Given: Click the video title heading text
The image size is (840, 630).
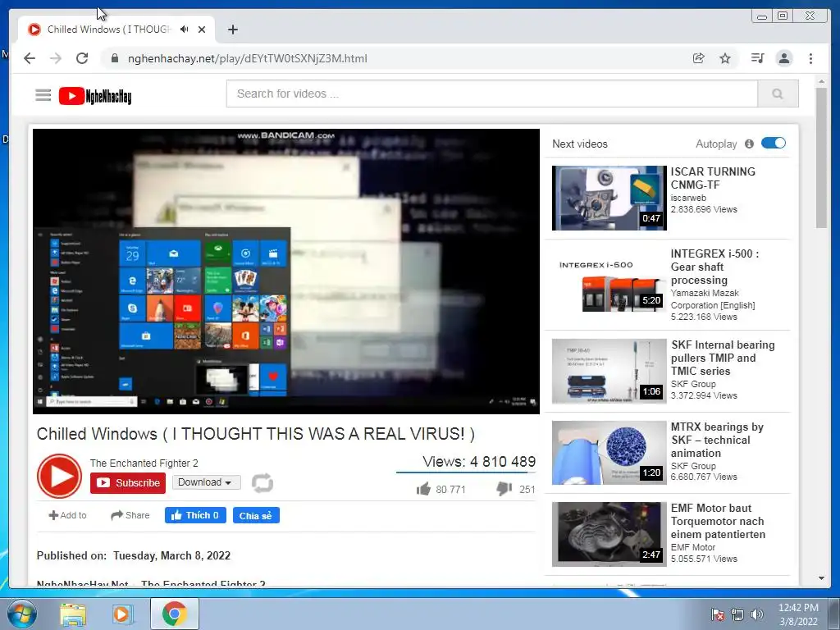Looking at the screenshot, I should pyautogui.click(x=256, y=433).
